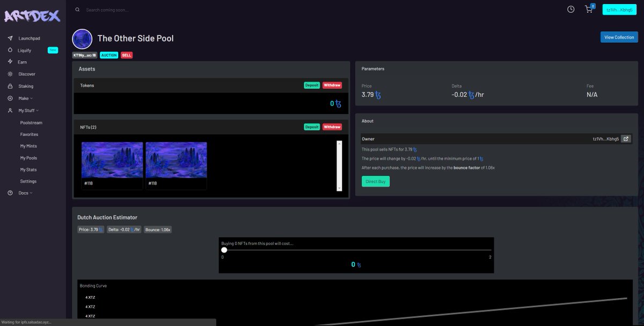Click the pool avatar image
This screenshot has height=326, width=644.
pyautogui.click(x=82, y=39)
